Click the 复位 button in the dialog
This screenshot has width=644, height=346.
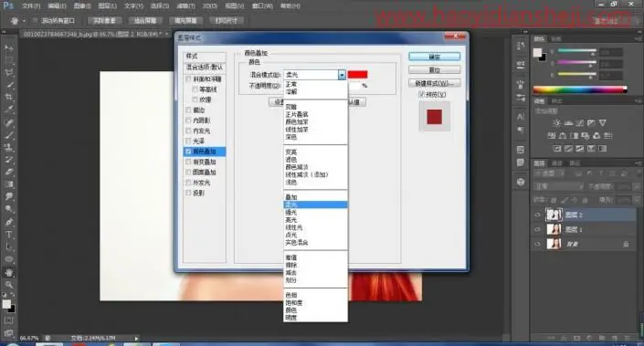[x=434, y=69]
